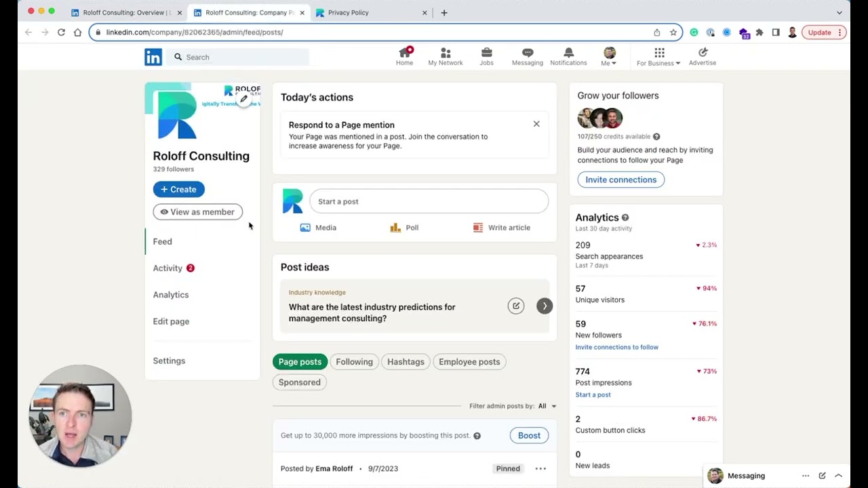
Task: Open the Chrome Update menu
Action: click(x=823, y=32)
